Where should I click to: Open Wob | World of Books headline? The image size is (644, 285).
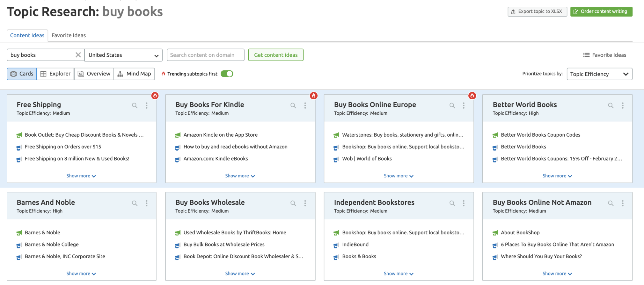(x=367, y=159)
